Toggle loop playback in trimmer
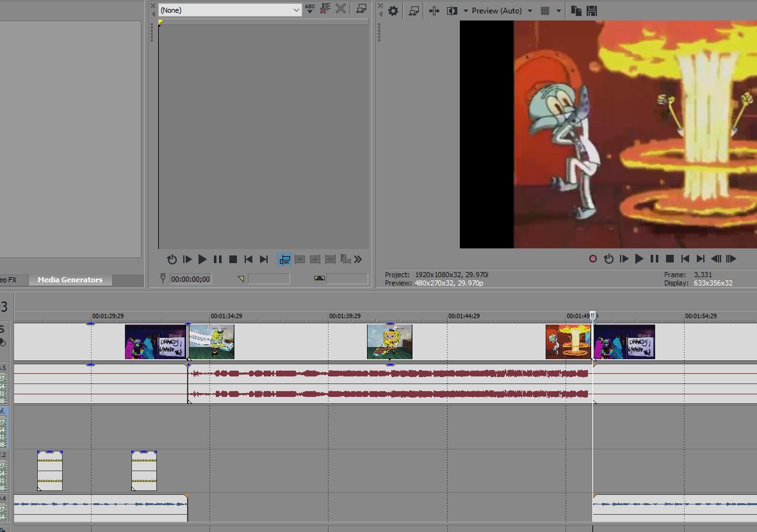Image resolution: width=757 pixels, height=532 pixels. coord(172,259)
